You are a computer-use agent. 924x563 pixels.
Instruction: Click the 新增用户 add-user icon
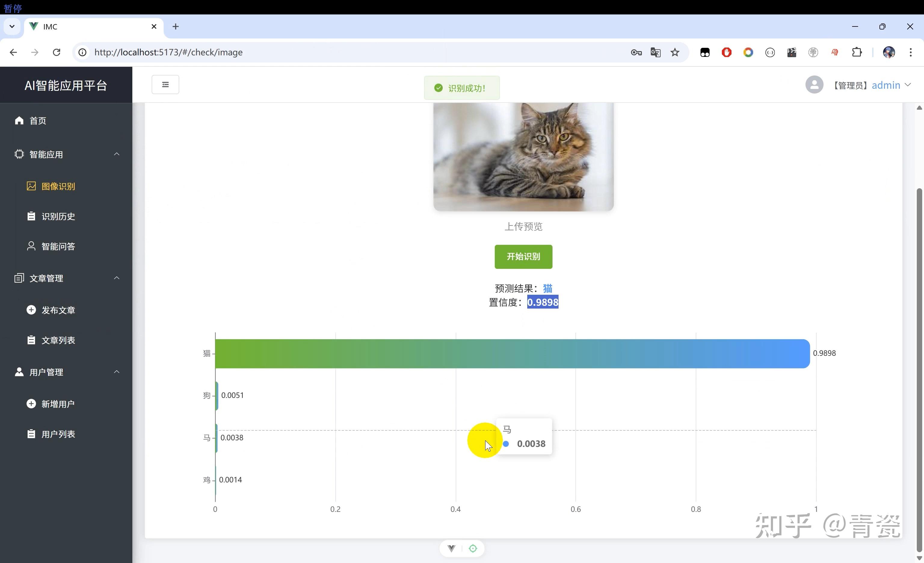point(31,403)
